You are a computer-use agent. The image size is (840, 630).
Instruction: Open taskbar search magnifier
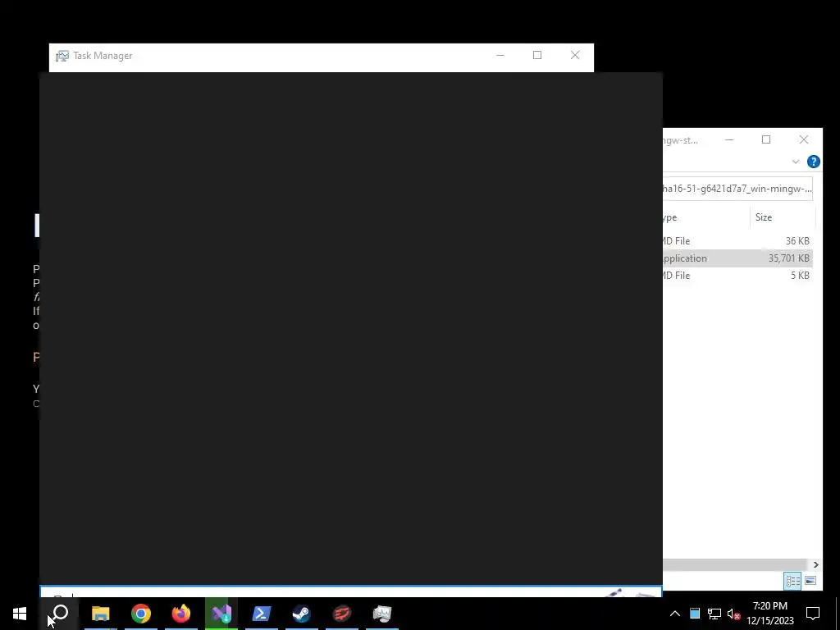pos(60,614)
